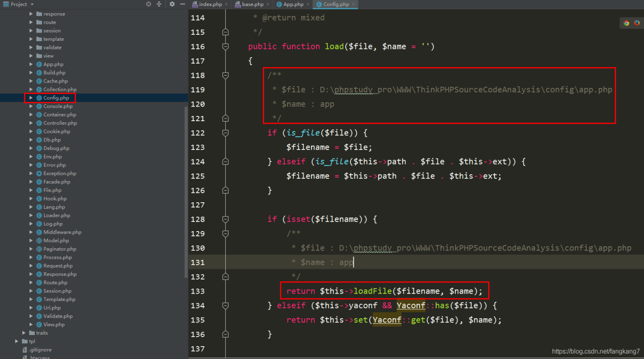Viewport: 644px width, 359px height.
Task: Expand the validate folder
Action: tap(31, 47)
